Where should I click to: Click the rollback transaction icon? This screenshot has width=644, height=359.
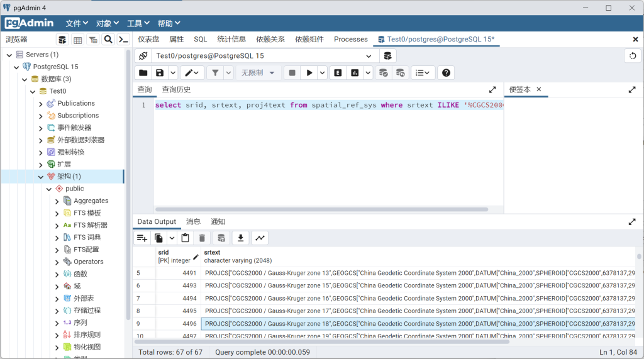click(x=401, y=73)
